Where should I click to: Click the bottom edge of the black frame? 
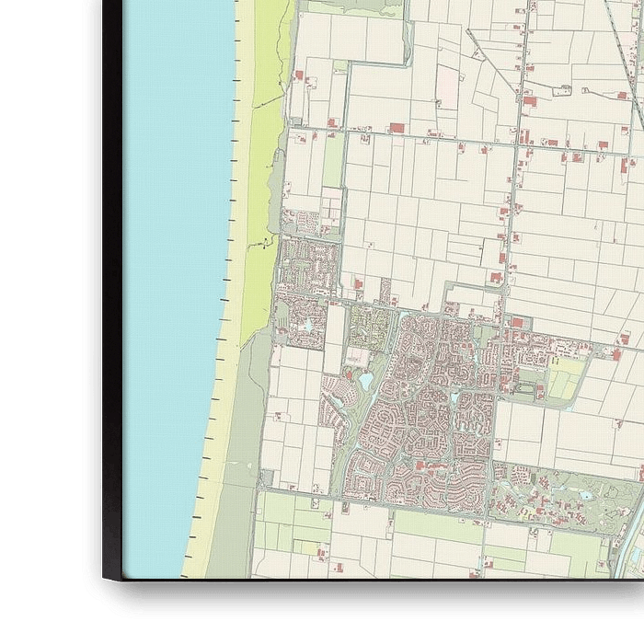pyautogui.click(x=368, y=596)
